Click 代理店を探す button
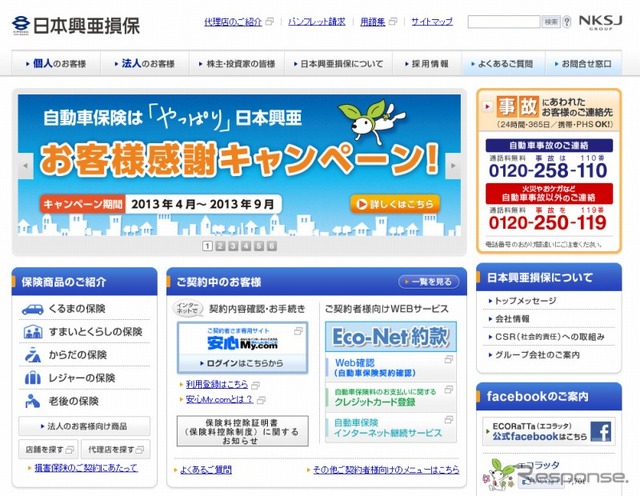Screen dimensions: 640x496 116,449
